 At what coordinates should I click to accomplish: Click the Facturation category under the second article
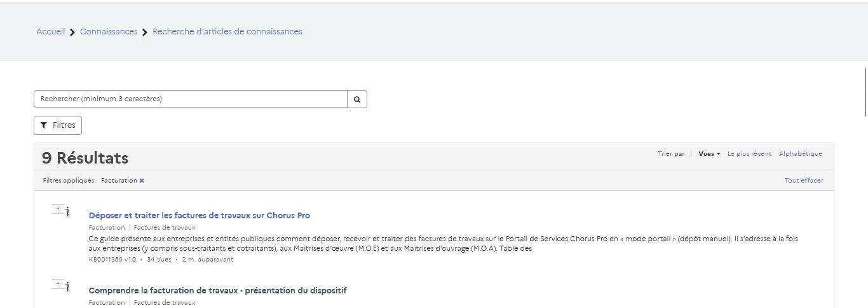(107, 303)
